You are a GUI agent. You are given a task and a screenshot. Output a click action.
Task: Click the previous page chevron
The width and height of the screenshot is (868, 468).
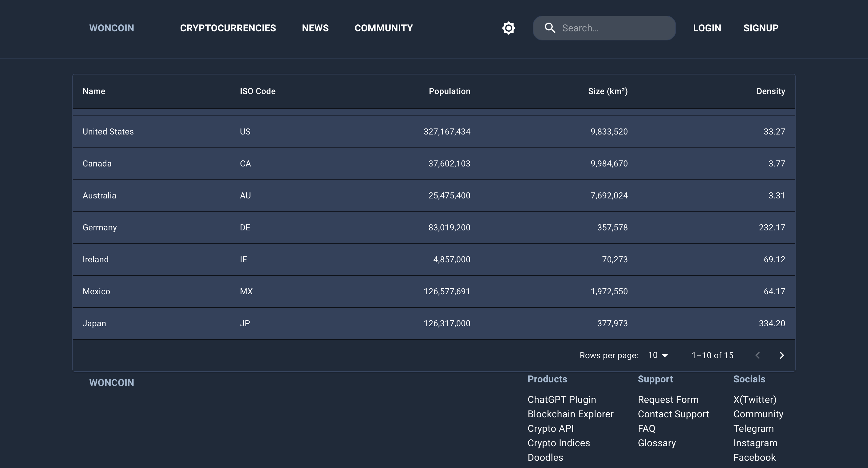758,356
